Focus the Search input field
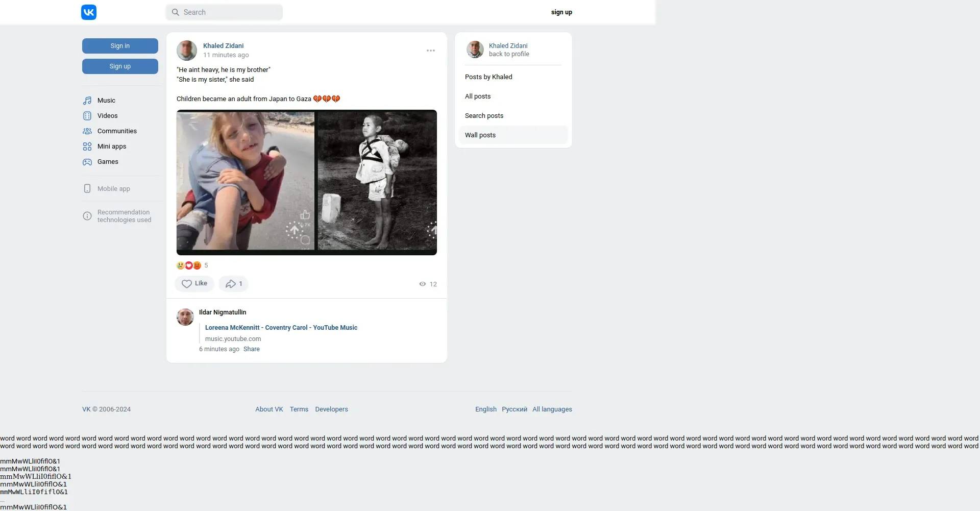This screenshot has width=980, height=511. click(x=224, y=12)
